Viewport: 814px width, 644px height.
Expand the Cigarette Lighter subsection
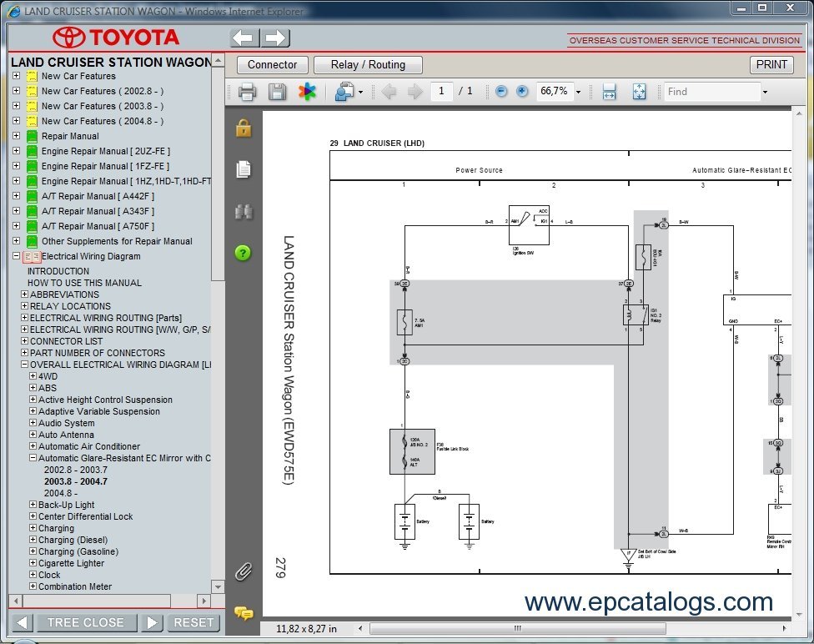(x=33, y=562)
